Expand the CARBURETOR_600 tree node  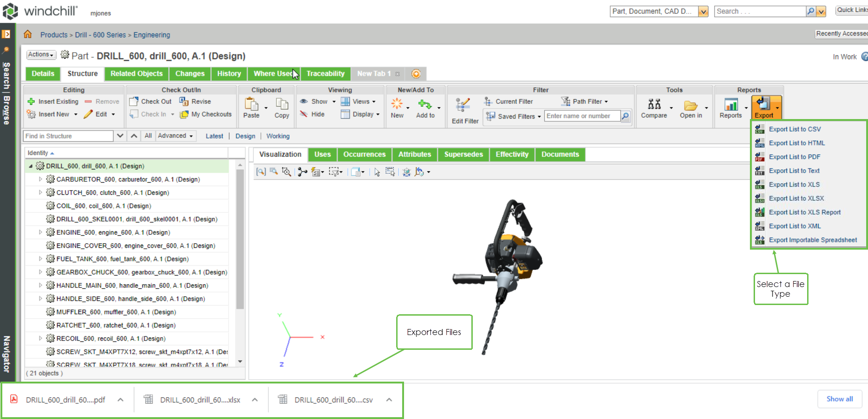coord(41,179)
